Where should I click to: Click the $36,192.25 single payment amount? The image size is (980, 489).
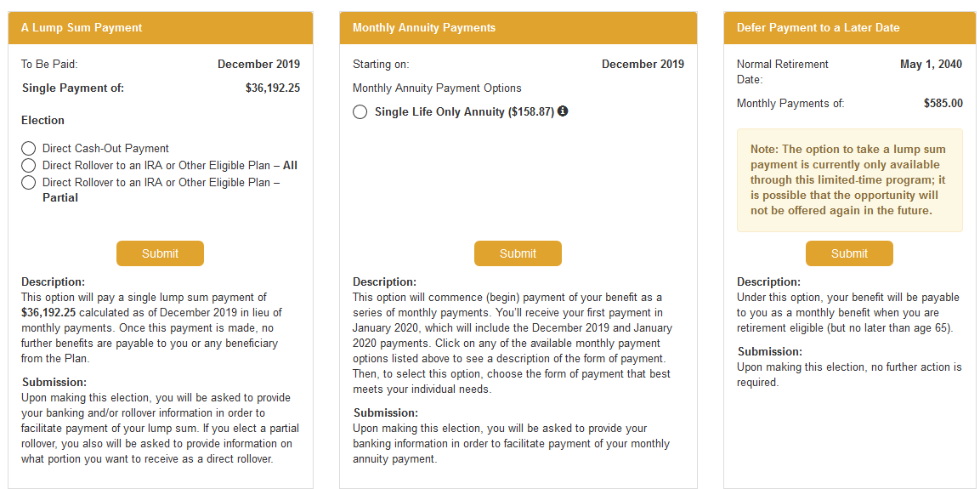(x=273, y=88)
